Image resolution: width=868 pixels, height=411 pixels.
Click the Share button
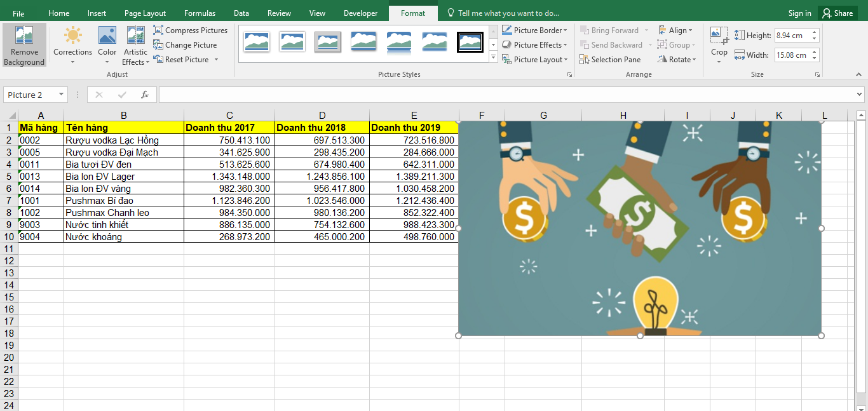coord(837,13)
